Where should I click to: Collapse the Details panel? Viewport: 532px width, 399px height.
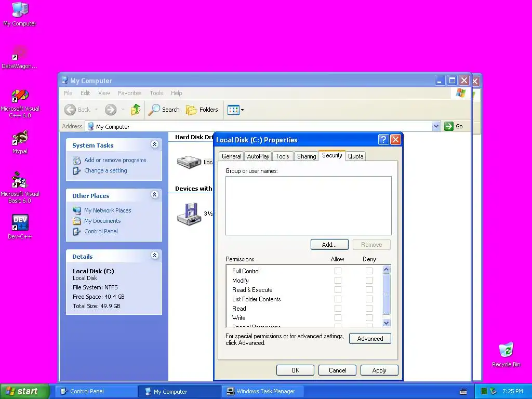tap(154, 256)
